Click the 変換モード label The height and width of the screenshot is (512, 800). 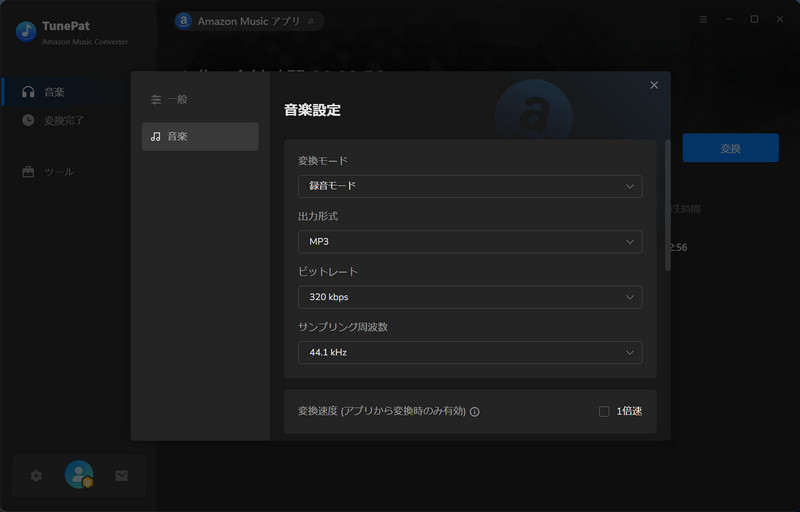click(x=322, y=161)
